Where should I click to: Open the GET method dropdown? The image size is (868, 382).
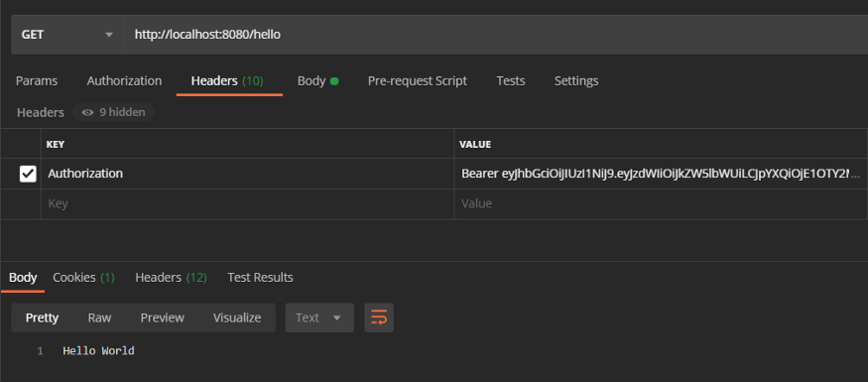coord(67,35)
